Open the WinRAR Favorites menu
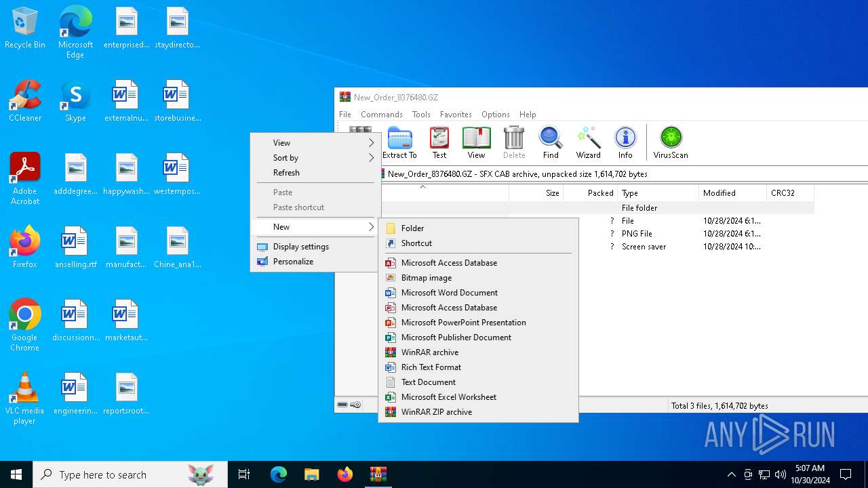Screen dimensions: 868x488 (x=456, y=115)
